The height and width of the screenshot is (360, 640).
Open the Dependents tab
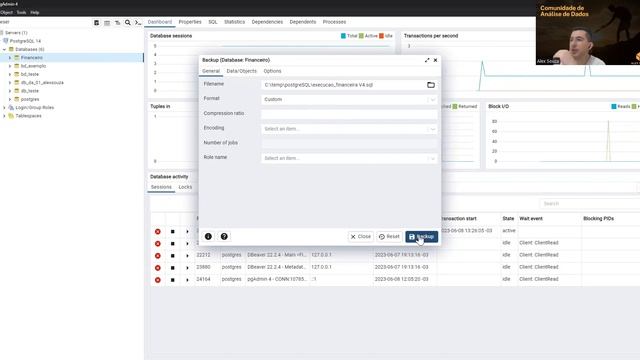click(302, 22)
